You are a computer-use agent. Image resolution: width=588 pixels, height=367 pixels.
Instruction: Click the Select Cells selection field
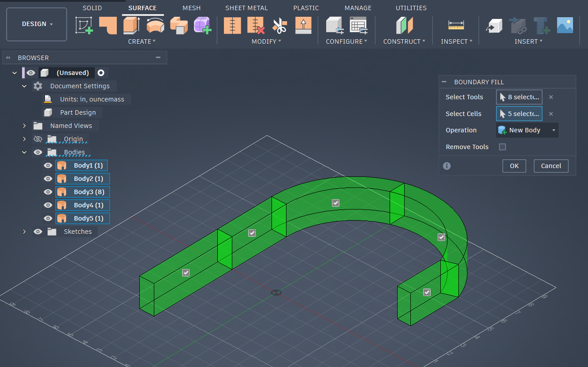click(519, 114)
